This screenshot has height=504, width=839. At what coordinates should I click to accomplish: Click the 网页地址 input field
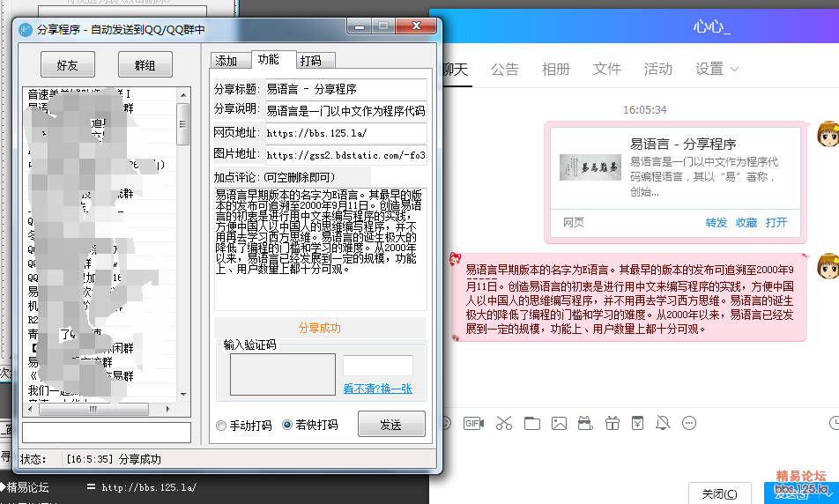point(345,133)
